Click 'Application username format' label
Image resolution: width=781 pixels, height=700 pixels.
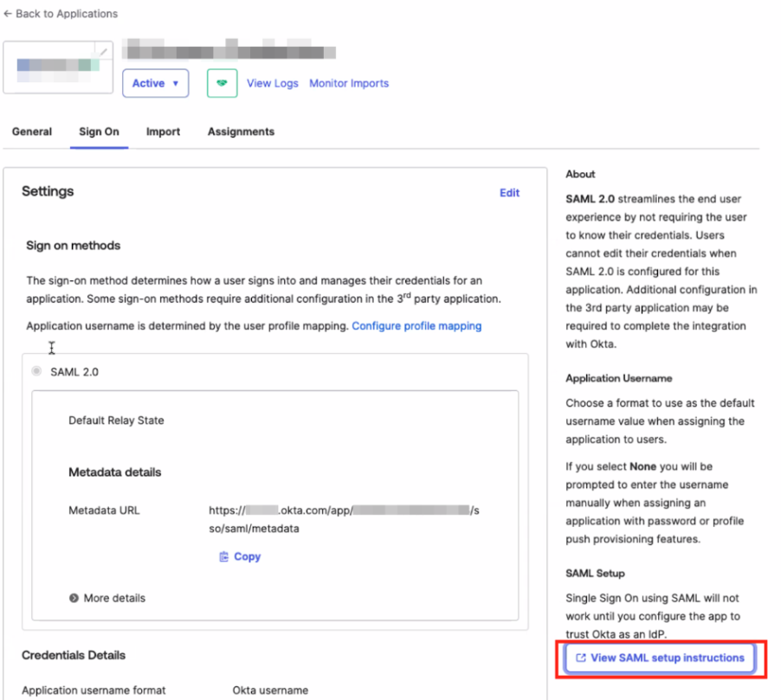pyautogui.click(x=94, y=690)
